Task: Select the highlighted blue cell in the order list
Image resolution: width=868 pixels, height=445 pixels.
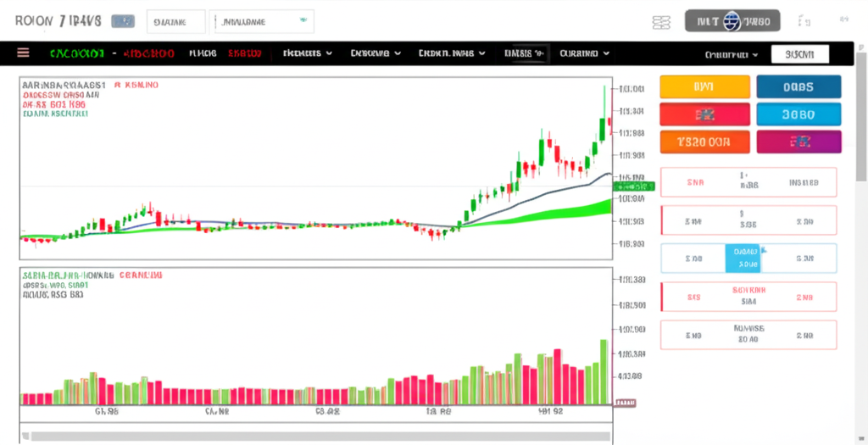Action: pos(743,258)
